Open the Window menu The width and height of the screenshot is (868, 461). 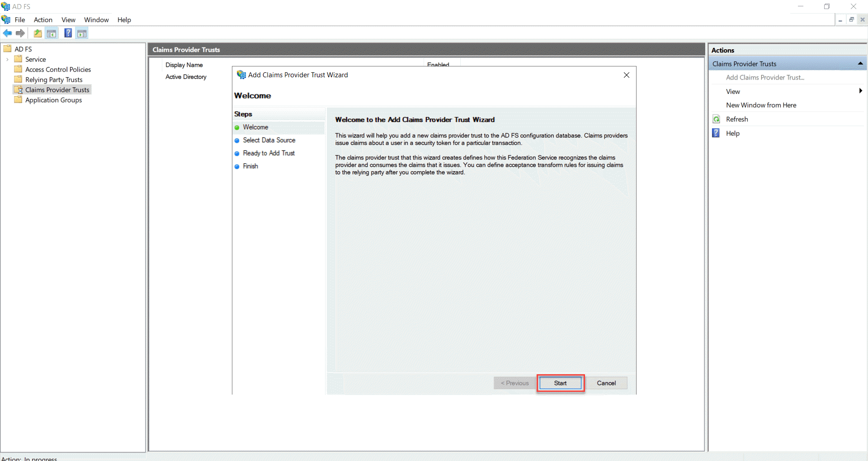coord(96,20)
